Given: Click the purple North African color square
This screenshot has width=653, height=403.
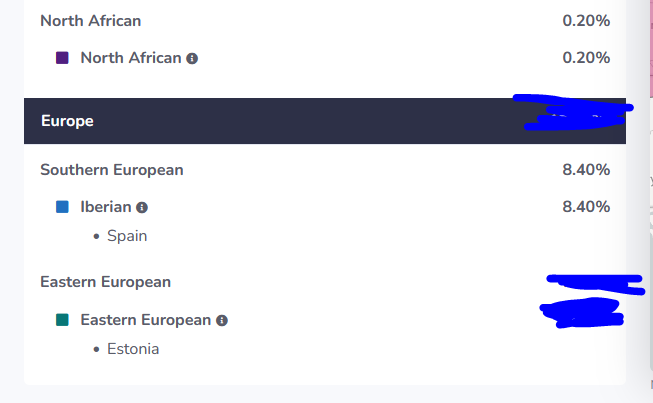Looking at the screenshot, I should click(x=62, y=57).
